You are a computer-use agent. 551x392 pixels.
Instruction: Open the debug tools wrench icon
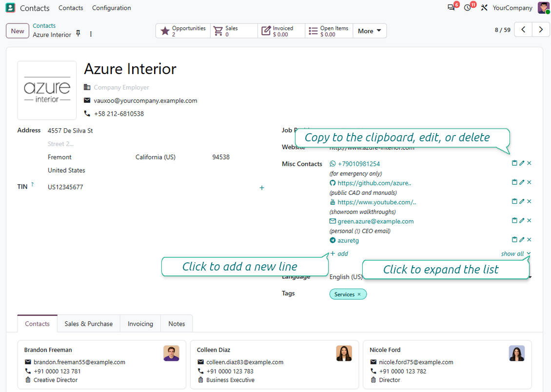point(484,8)
